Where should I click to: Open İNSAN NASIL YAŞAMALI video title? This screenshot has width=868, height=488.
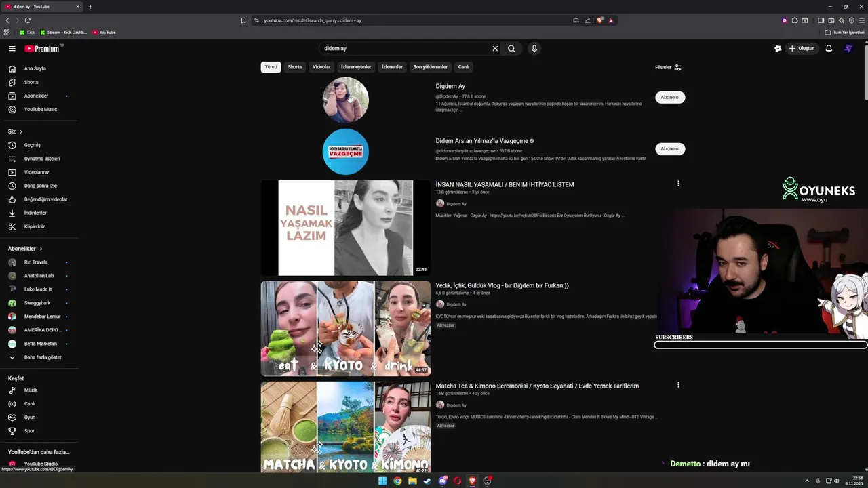[505, 184]
